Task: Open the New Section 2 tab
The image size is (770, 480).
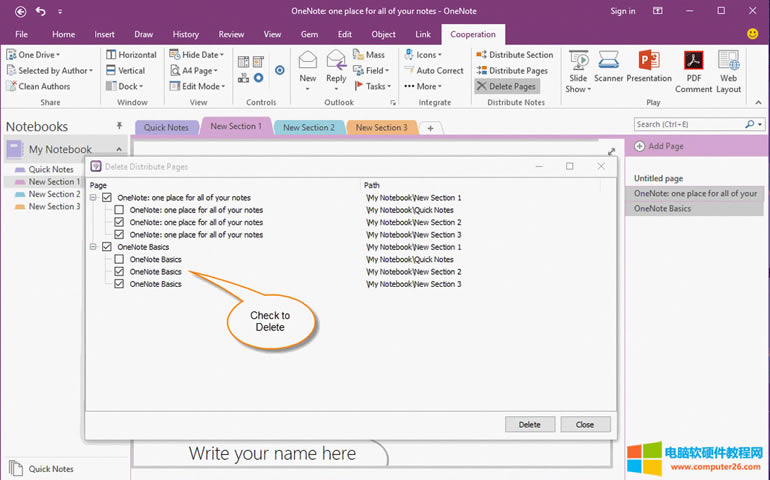Action: tap(308, 128)
